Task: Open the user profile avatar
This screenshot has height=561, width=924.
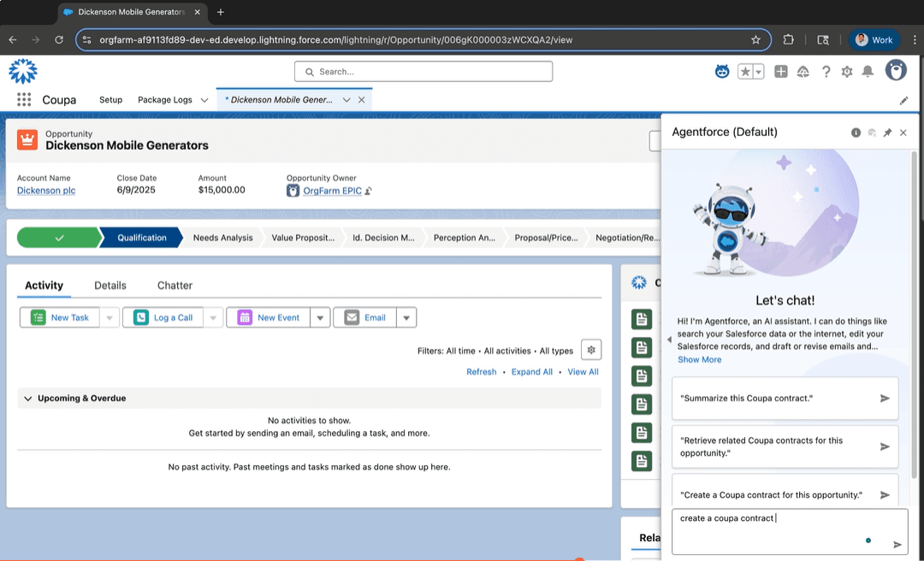Action: click(896, 71)
